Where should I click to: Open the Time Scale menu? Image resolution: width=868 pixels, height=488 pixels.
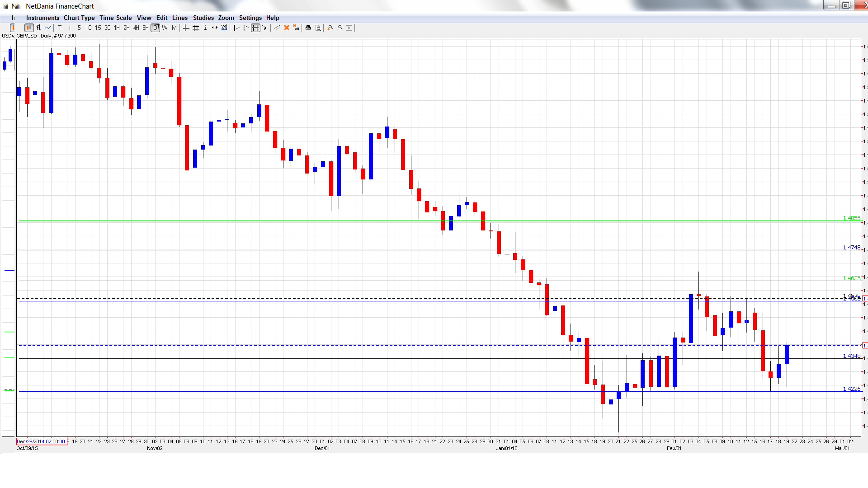pos(115,18)
